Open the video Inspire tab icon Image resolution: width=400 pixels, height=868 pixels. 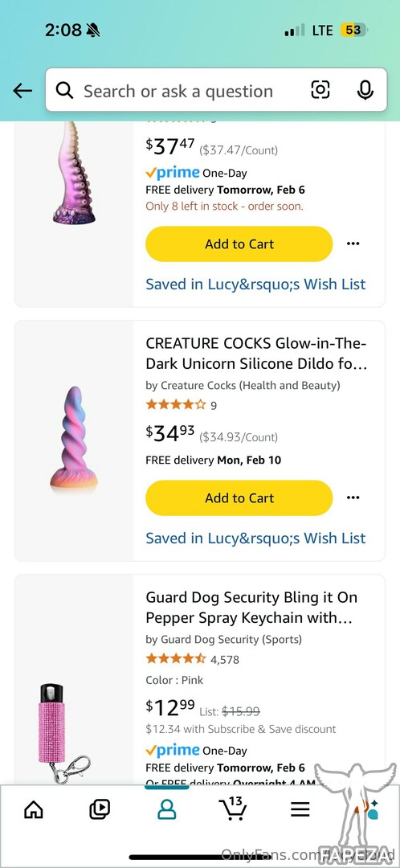click(100, 810)
